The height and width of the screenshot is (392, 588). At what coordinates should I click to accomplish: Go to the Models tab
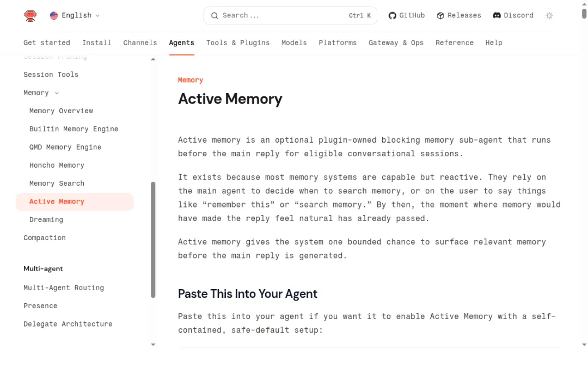pos(294,42)
